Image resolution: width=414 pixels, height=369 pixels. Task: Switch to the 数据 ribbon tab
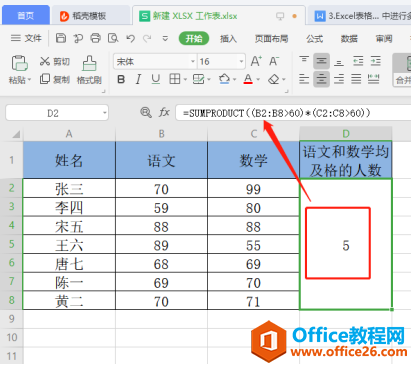pyautogui.click(x=349, y=39)
